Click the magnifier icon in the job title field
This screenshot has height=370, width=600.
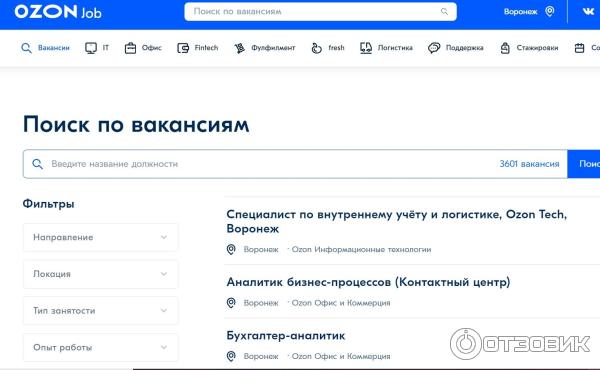point(38,164)
